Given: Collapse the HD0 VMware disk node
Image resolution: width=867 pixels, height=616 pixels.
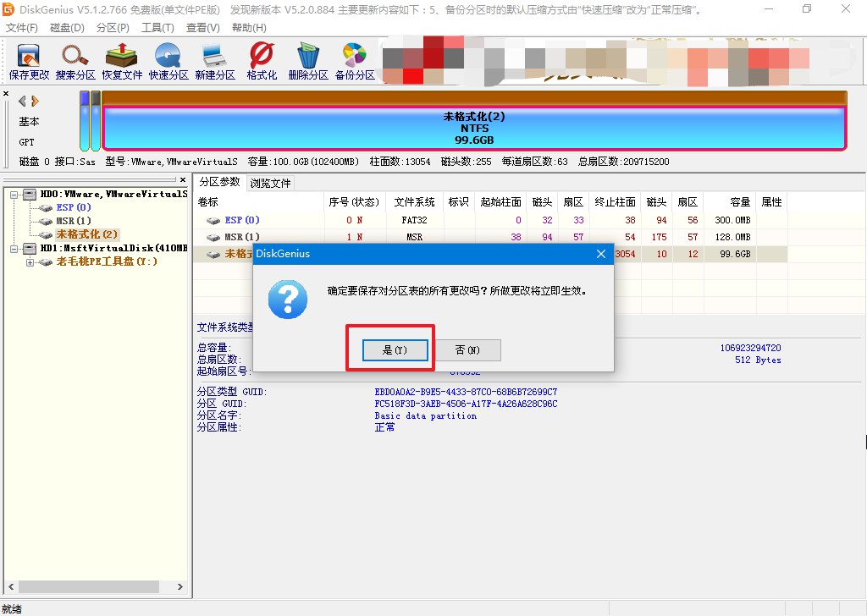Looking at the screenshot, I should pos(14,195).
